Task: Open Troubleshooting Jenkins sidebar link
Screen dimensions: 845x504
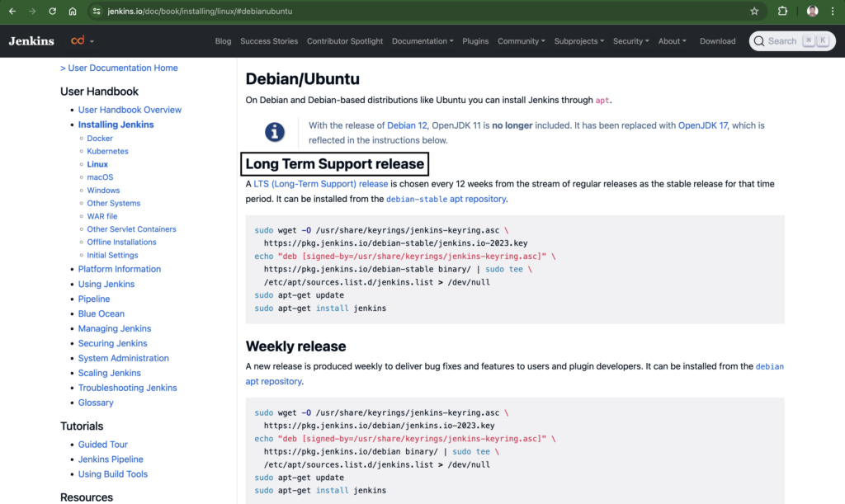Action: [128, 388]
